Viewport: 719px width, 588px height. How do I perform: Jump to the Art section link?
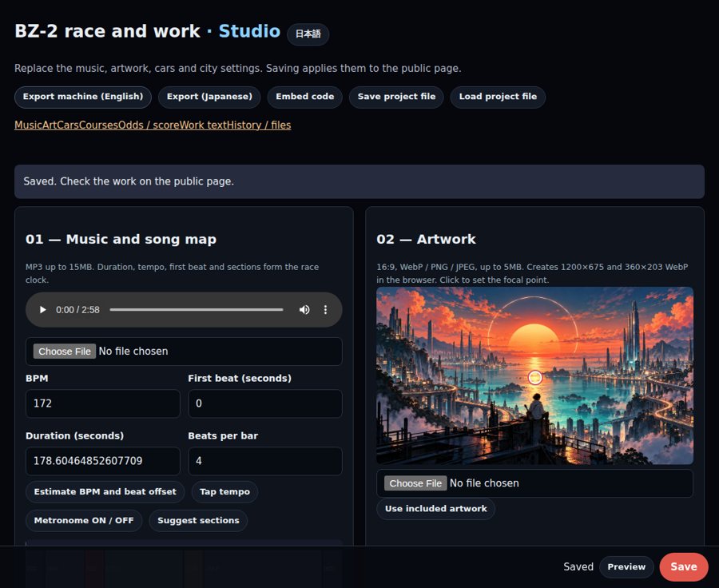[x=49, y=125]
